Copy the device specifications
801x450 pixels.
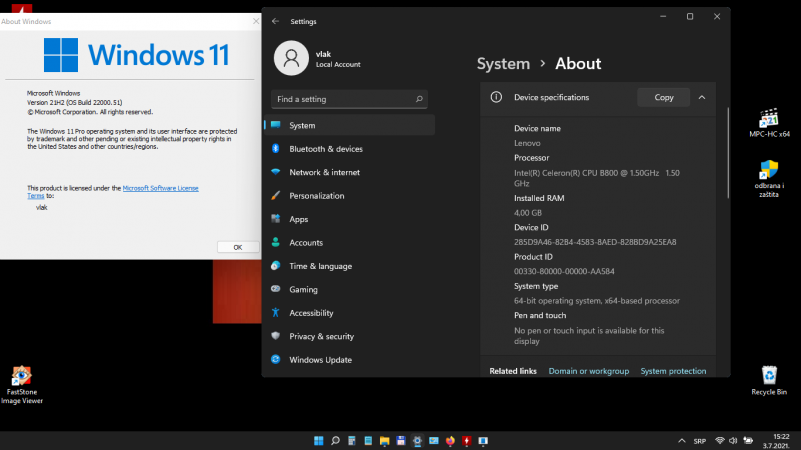[664, 98]
